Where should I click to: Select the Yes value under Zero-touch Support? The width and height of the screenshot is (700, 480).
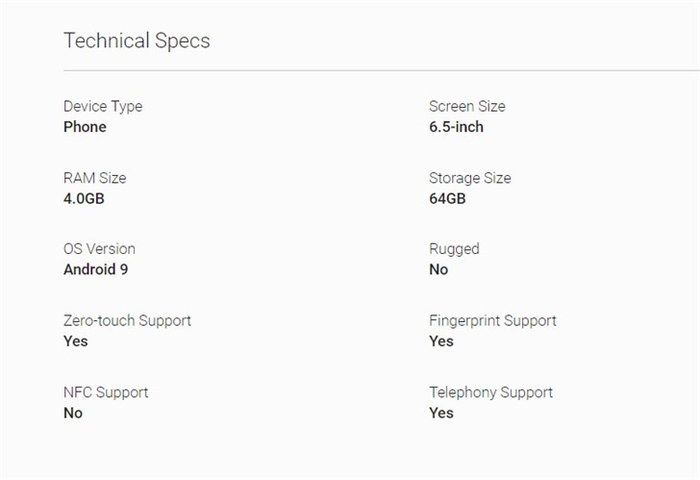[x=76, y=342]
